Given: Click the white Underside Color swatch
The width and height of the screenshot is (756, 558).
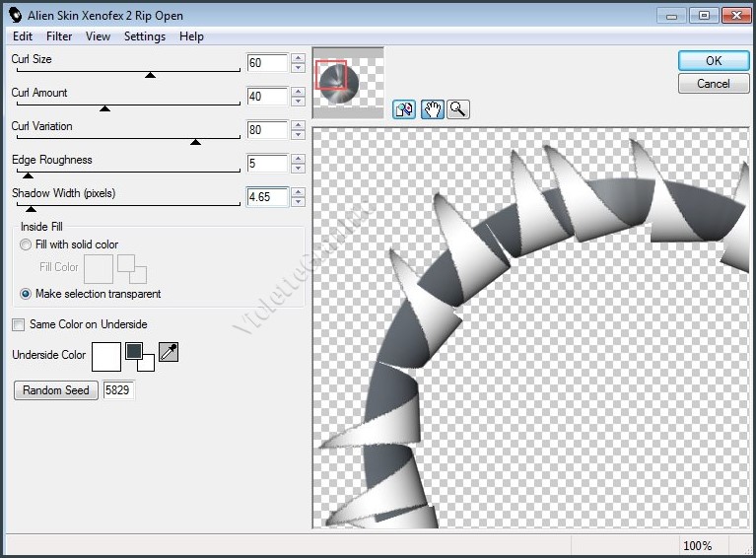Looking at the screenshot, I should (105, 356).
